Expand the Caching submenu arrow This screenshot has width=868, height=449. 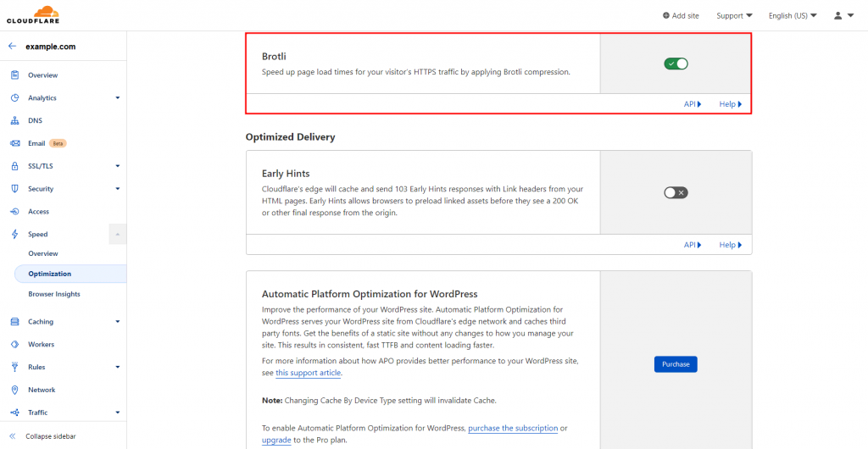tap(117, 321)
